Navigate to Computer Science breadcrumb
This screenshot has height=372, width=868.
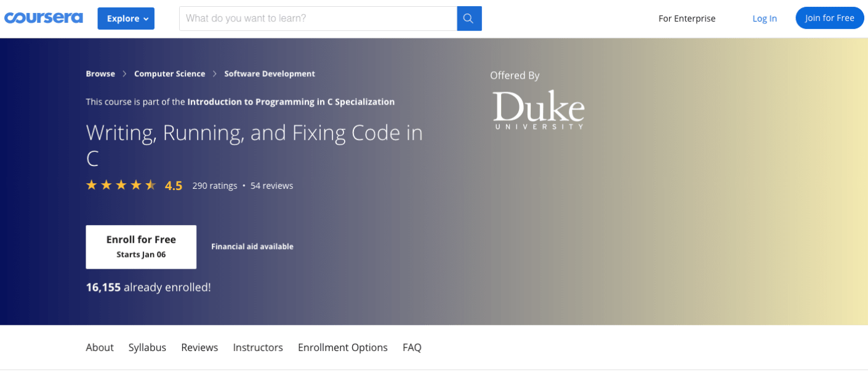[169, 74]
